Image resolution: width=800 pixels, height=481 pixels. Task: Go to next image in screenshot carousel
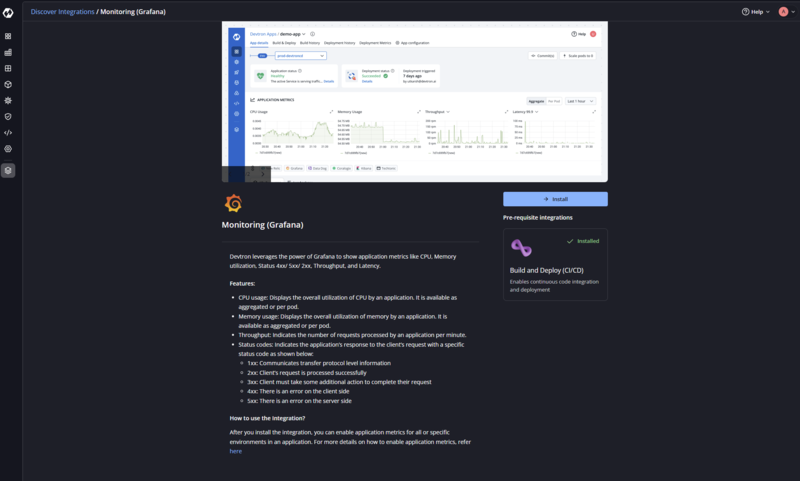pos(263,174)
